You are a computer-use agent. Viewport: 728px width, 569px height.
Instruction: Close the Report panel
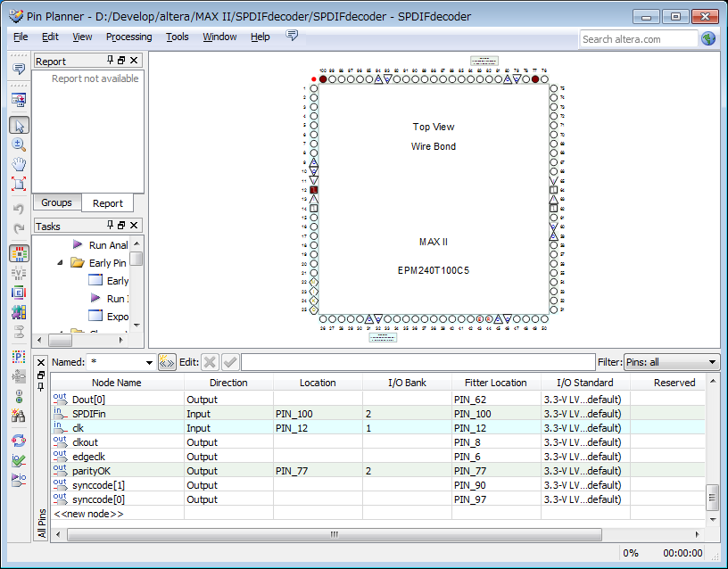[134, 61]
